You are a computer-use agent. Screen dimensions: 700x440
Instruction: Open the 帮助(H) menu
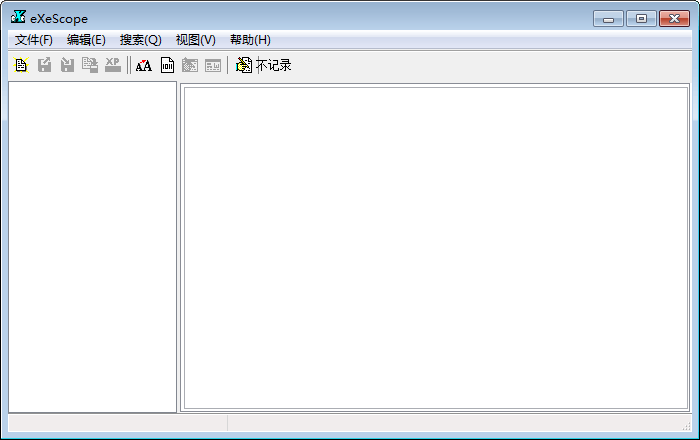250,40
